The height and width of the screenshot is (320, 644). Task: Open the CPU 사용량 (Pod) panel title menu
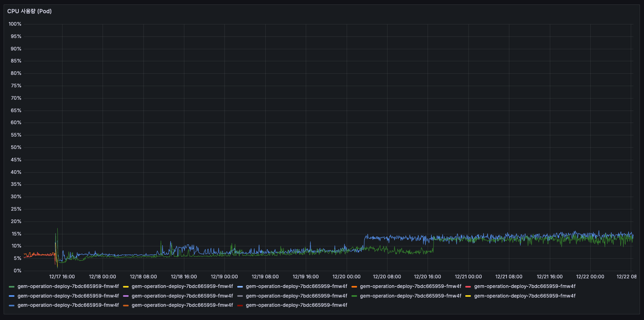(29, 11)
